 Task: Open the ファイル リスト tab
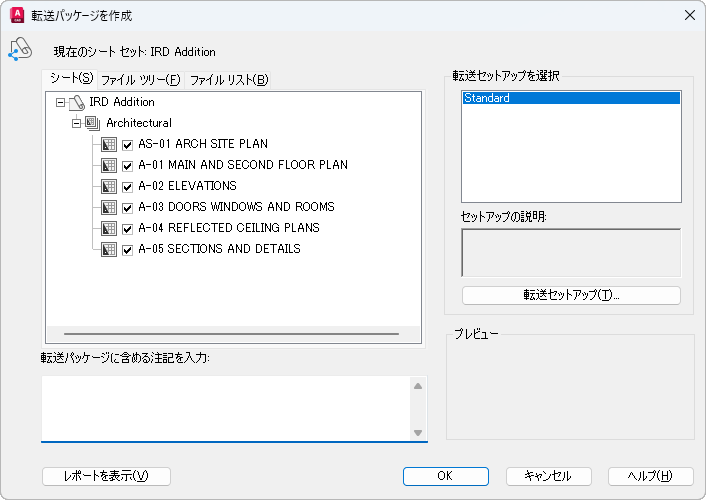coord(228,80)
